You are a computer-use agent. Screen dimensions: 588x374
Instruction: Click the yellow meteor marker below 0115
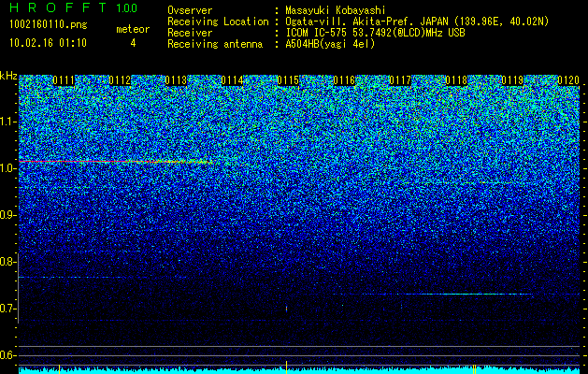click(x=286, y=367)
